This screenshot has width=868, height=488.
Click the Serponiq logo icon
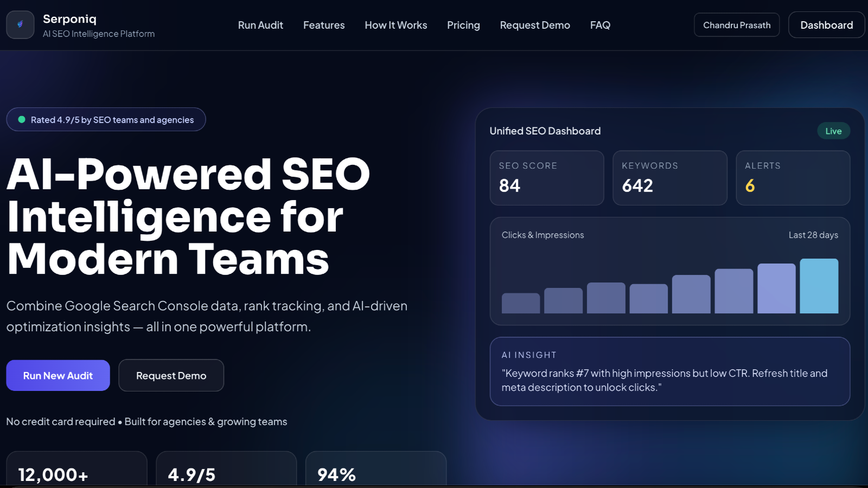[20, 25]
